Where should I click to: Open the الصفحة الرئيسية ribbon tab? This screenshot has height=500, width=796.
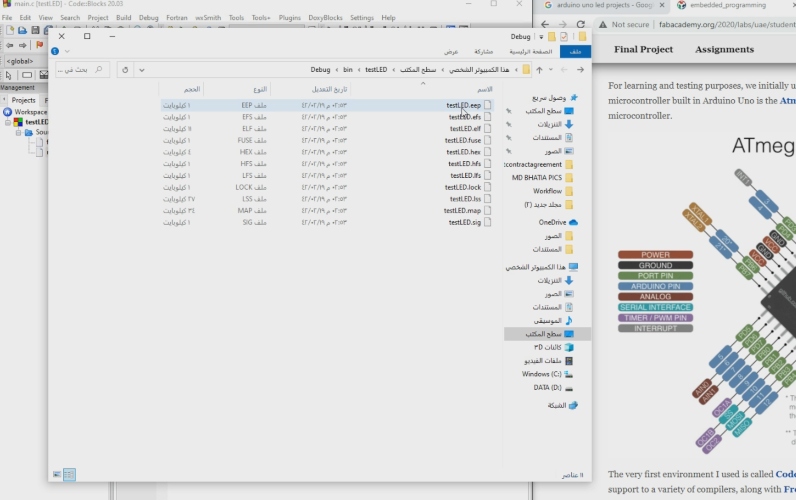coord(530,51)
